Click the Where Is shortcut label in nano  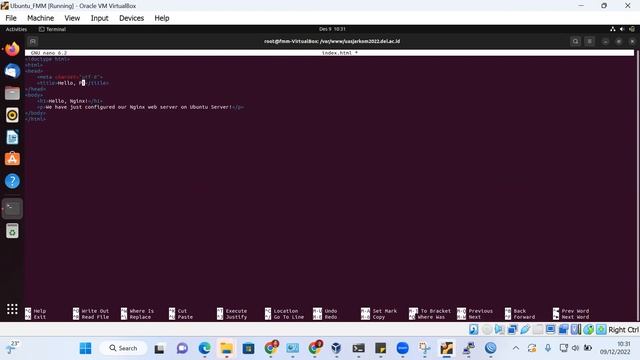[142, 311]
